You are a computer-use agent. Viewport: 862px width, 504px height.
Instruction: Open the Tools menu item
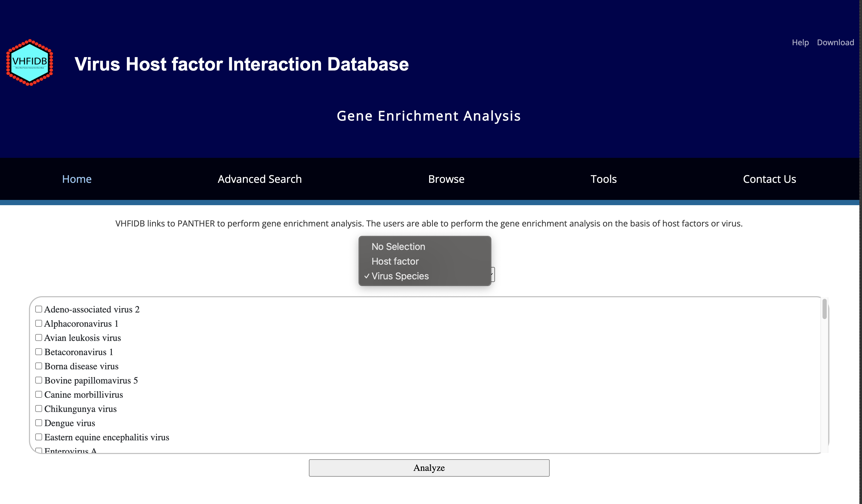[603, 179]
